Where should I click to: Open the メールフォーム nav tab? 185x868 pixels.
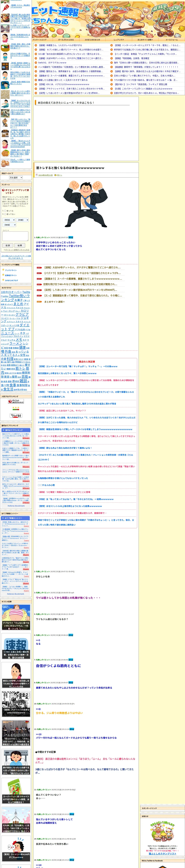click(171, 40)
